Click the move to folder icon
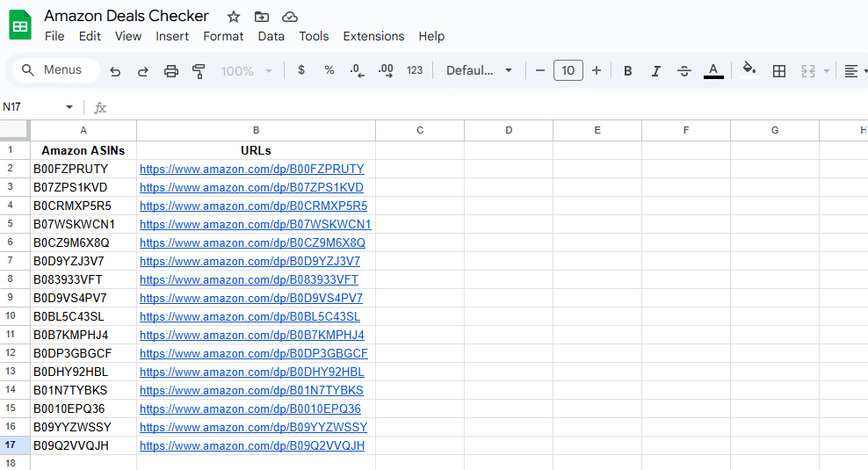This screenshot has height=470, width=868. click(261, 17)
